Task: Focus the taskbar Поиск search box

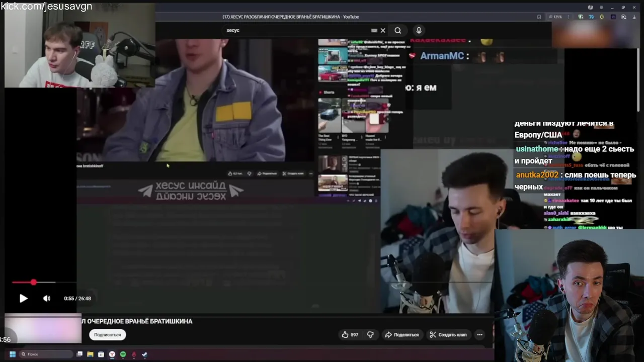Action: tap(46, 354)
